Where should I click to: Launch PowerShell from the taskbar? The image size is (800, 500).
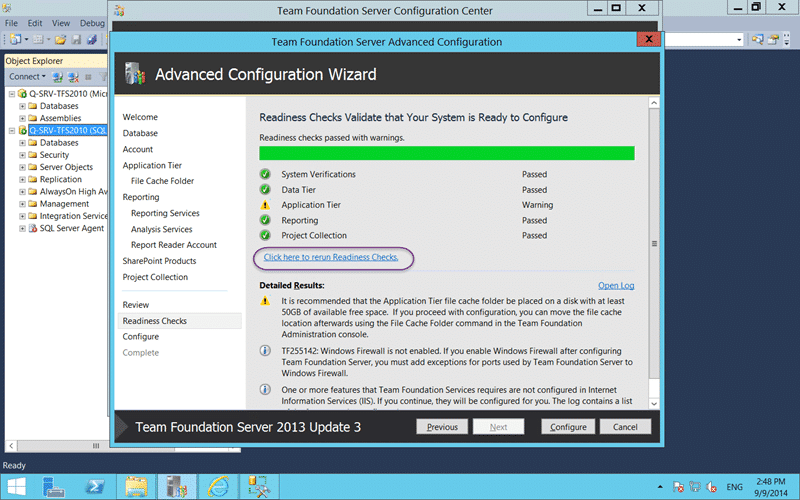pos(94,487)
